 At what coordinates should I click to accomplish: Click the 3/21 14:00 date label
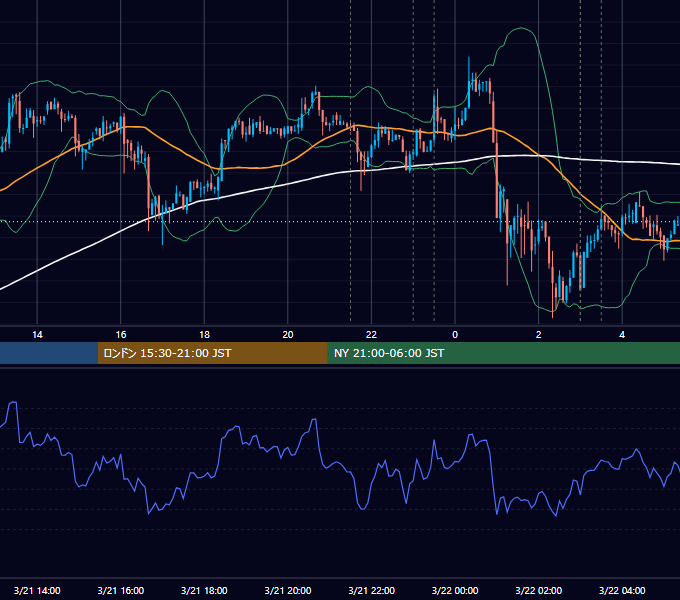(37, 590)
